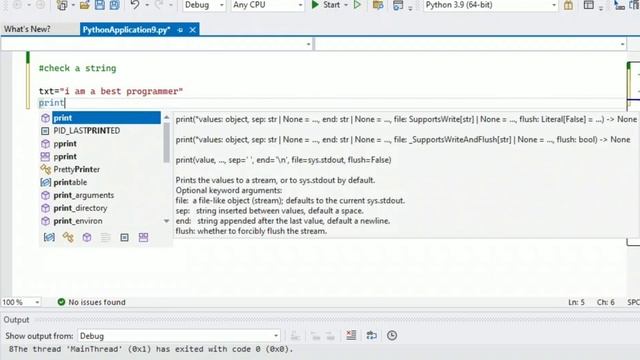Image resolution: width=640 pixels, height=360 pixels.
Task: Switch to the What's New? tab
Action: click(27, 29)
